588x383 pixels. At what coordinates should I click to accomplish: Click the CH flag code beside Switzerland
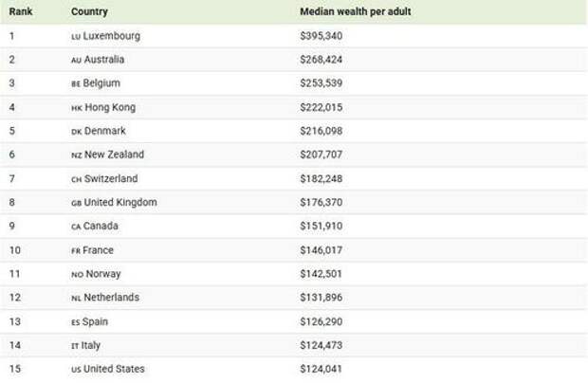point(76,179)
